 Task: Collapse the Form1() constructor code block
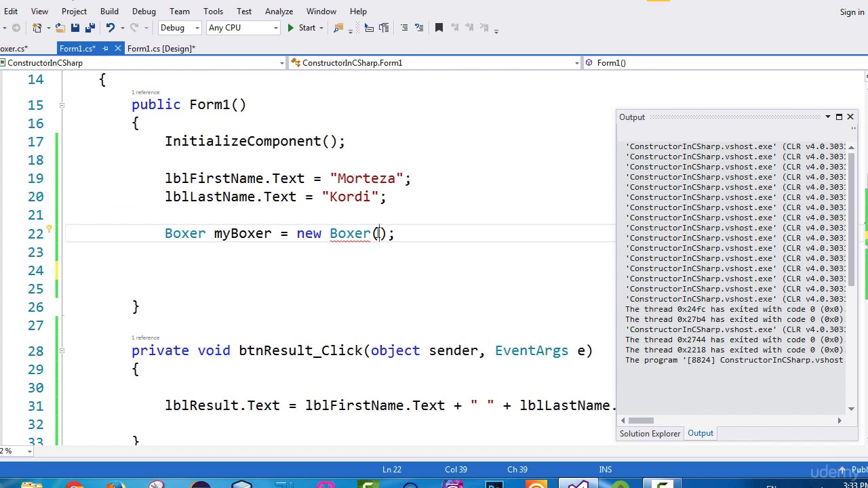(x=62, y=105)
